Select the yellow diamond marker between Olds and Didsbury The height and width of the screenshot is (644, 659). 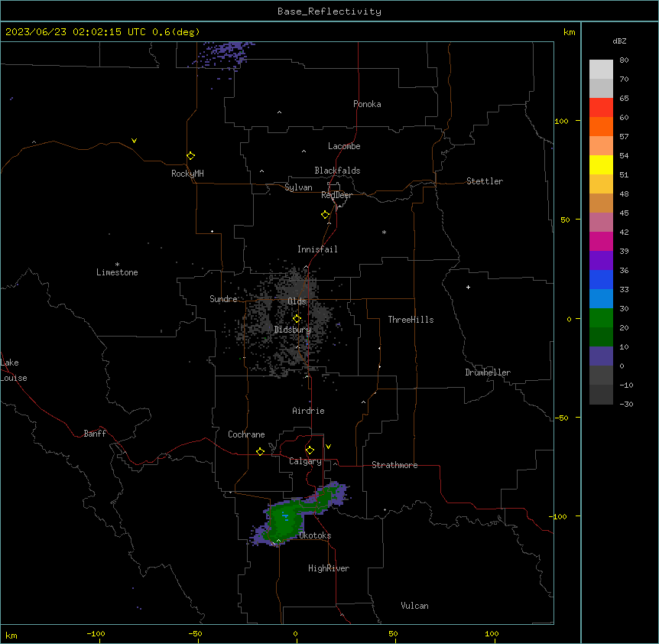[x=297, y=319]
